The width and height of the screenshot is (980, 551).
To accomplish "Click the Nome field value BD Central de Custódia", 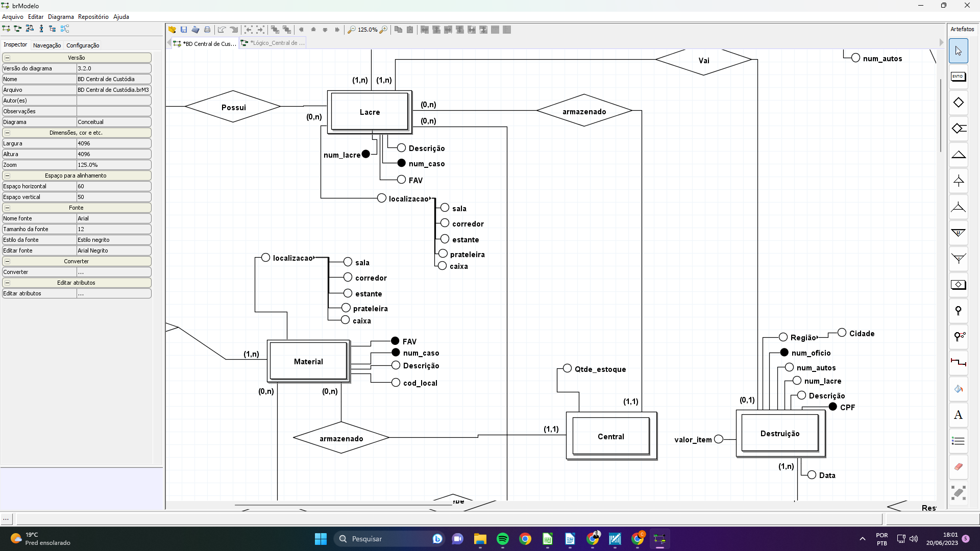I will (x=114, y=79).
